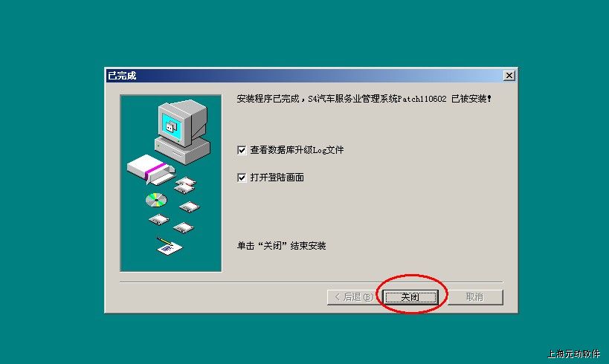Viewport: 609px width, 364px height.
Task: Click the floppy disk beside the CD disc
Action: pos(190,207)
